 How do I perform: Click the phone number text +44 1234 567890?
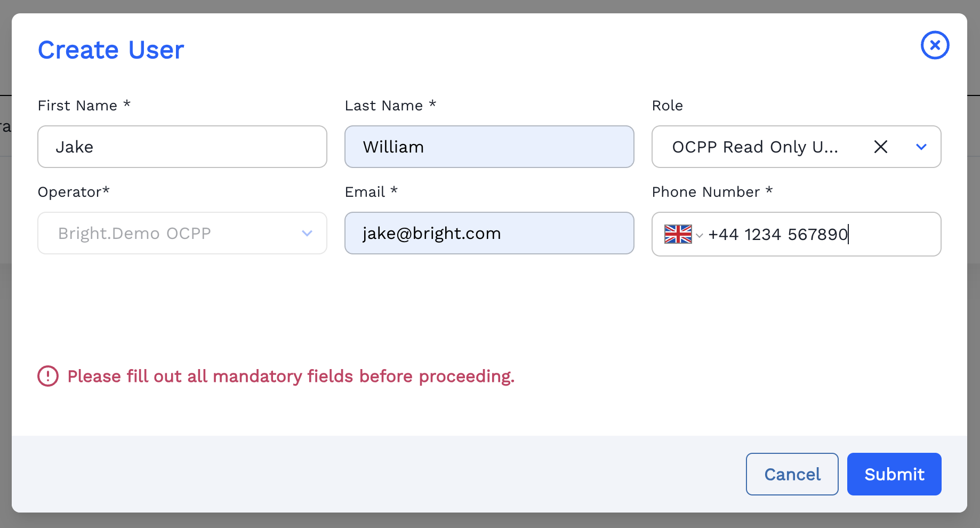[x=778, y=234]
